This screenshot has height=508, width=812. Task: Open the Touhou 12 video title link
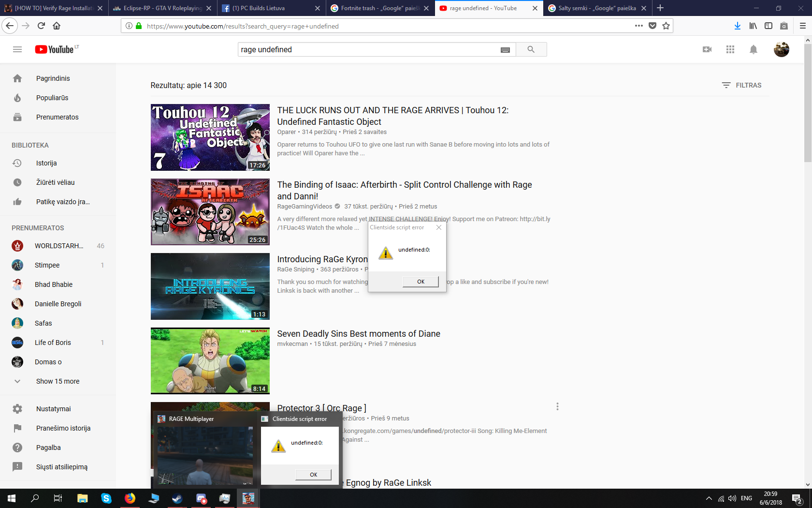pos(393,116)
